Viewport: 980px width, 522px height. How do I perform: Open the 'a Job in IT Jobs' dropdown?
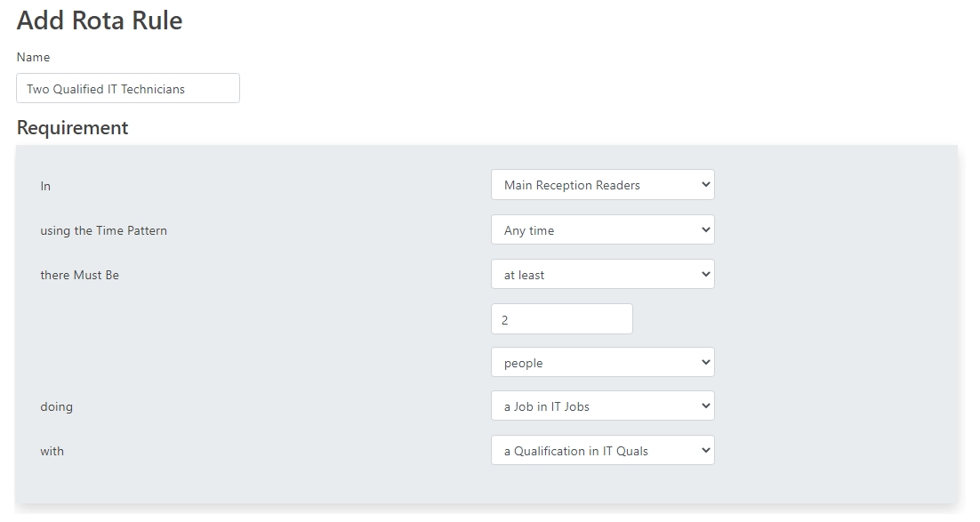click(x=603, y=406)
